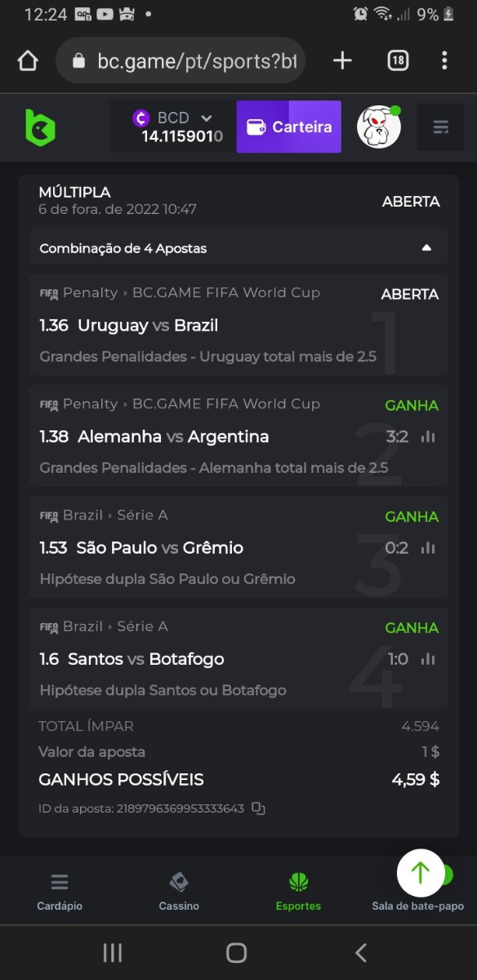The width and height of the screenshot is (477, 980).
Task: Open the user avatar profile
Action: coord(378,127)
